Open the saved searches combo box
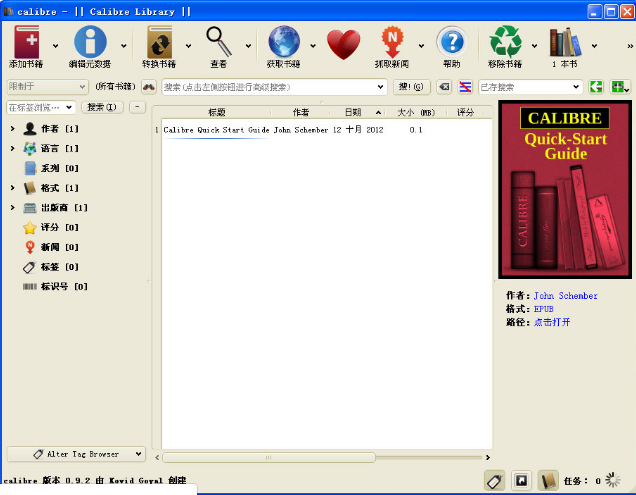The height and width of the screenshot is (495, 636). (x=531, y=87)
